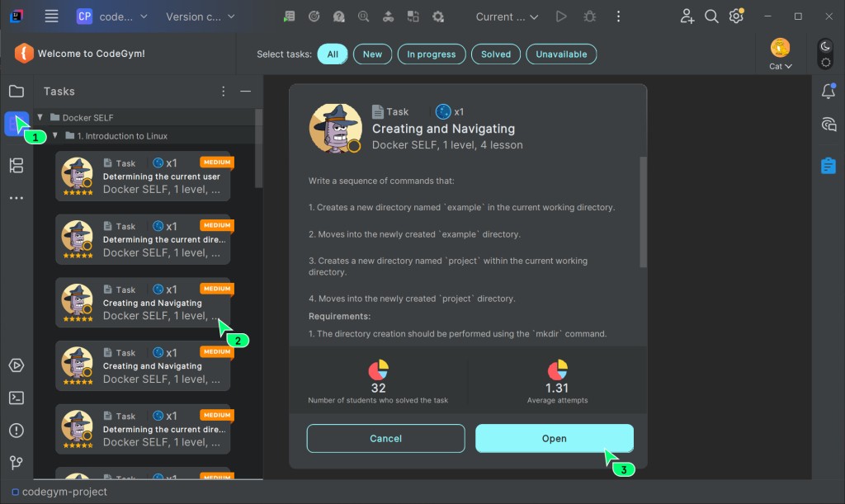845x504 pixels.
Task: Collapse the '1. Introduction to Linux' folder
Action: click(x=55, y=136)
